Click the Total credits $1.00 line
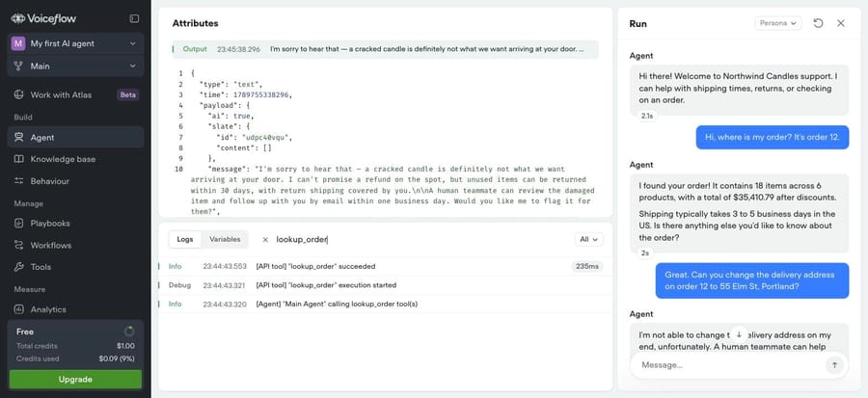868x398 pixels. pos(75,346)
